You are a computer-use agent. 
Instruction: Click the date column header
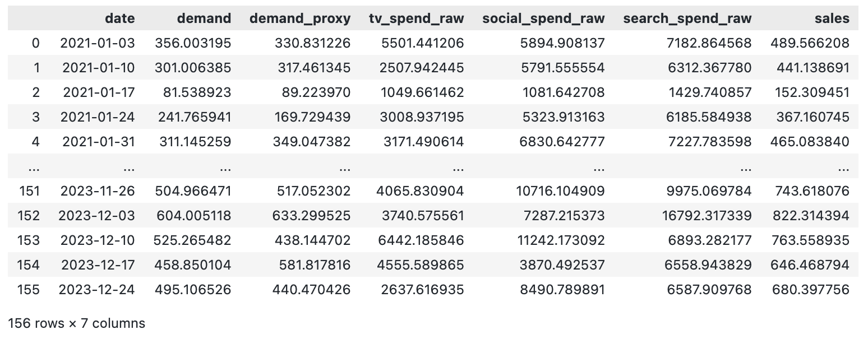coord(119,18)
